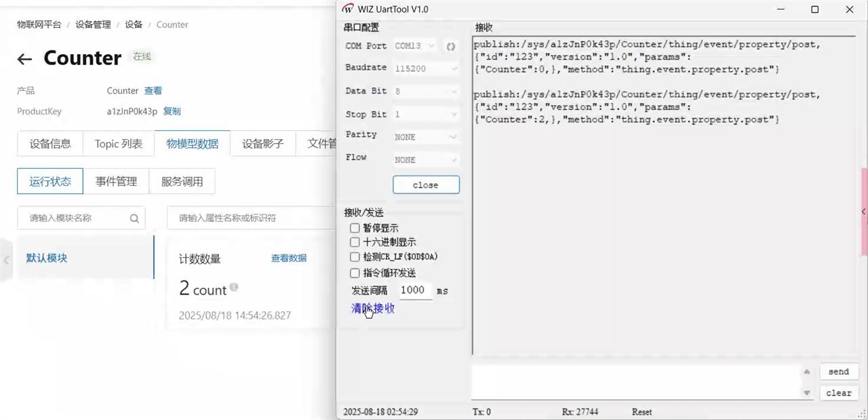Image resolution: width=868 pixels, height=420 pixels.
Task: Click the send box scroll up arrow
Action: coord(806,371)
